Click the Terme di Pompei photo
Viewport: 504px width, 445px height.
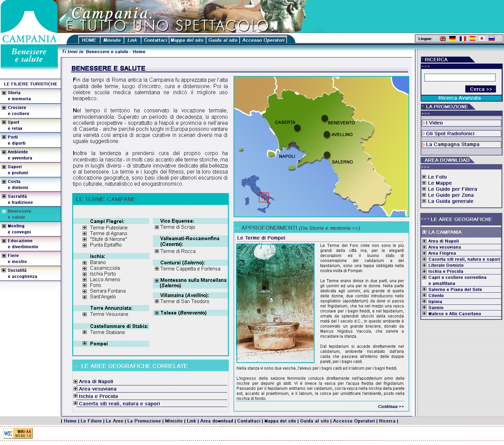point(275,303)
